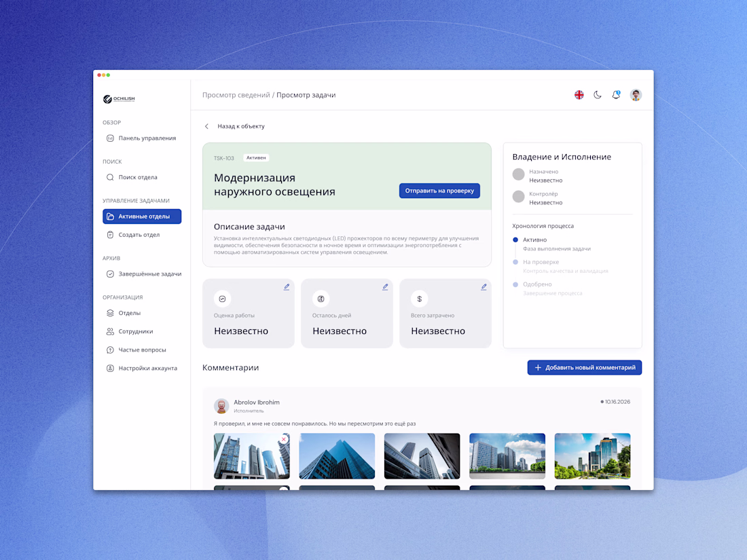Click Отправить на проверку button
This screenshot has height=560, width=747.
point(439,191)
